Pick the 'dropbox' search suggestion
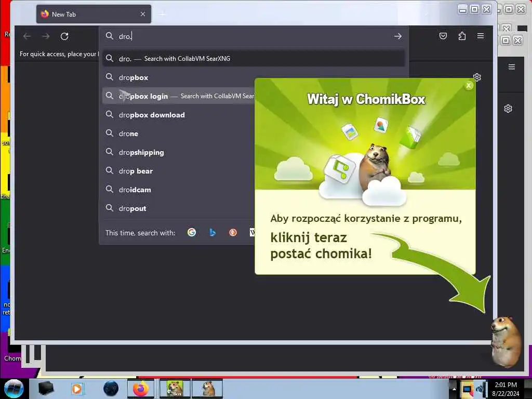The height and width of the screenshot is (399, 532). pos(179,77)
